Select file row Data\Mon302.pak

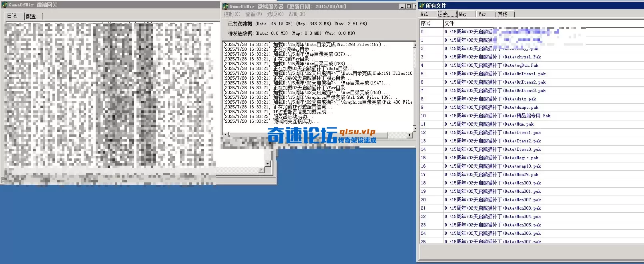pos(532,200)
